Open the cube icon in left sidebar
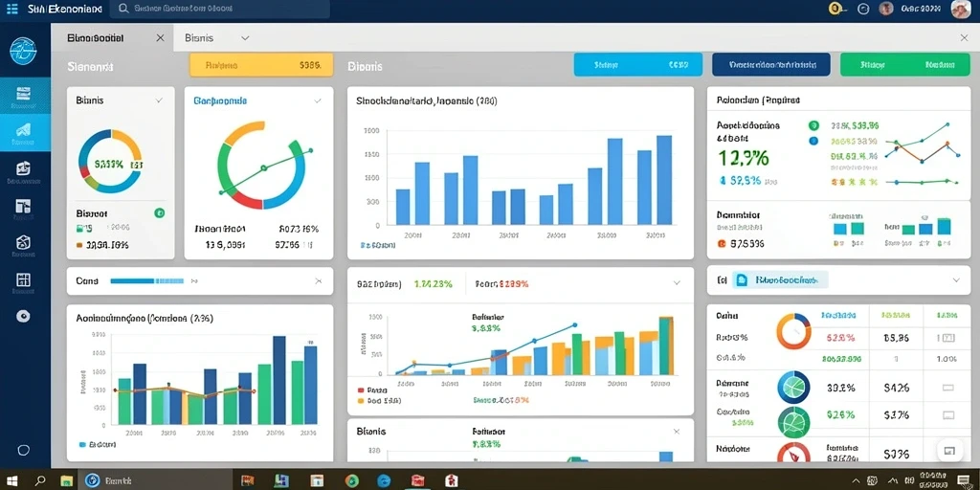 pyautogui.click(x=24, y=242)
